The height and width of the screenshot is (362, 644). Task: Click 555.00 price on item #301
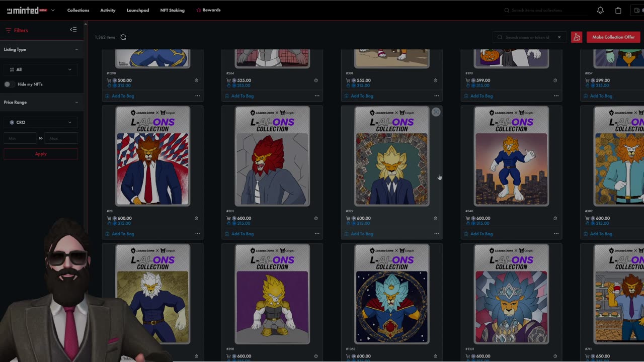pos(364,80)
